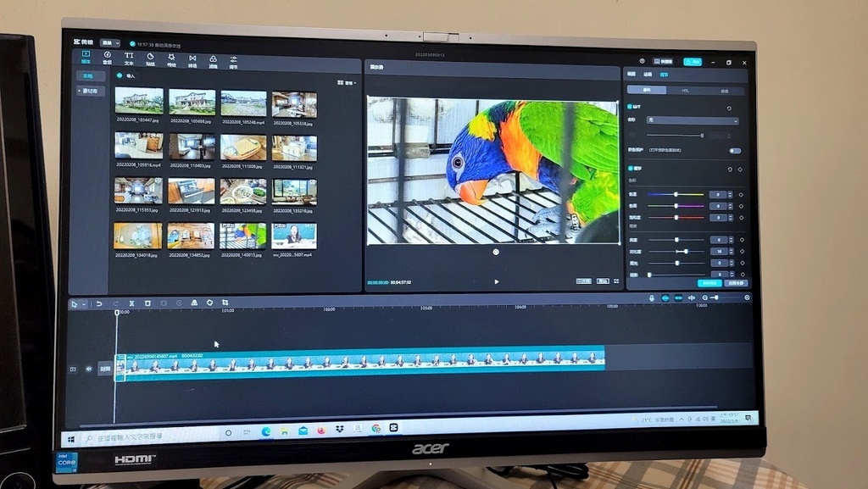868x489 pixels.
Task: Open the menu dropdown beside the app logo
Action: point(110,42)
